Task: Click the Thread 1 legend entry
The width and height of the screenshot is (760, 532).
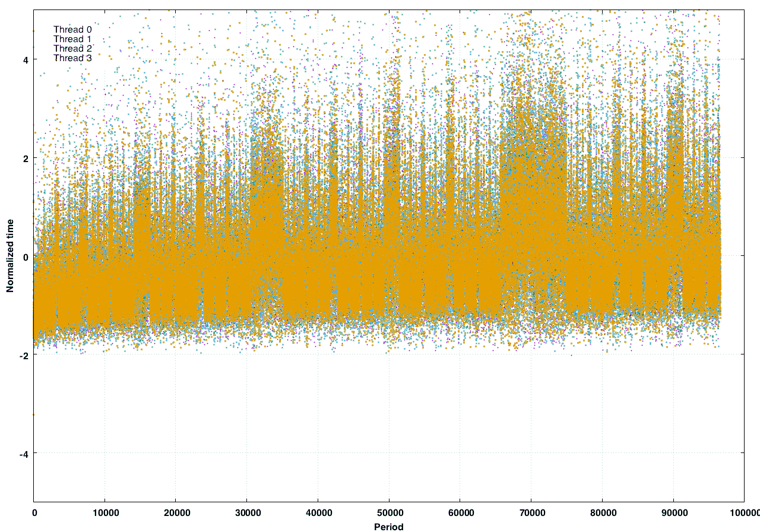Action: click(72, 39)
